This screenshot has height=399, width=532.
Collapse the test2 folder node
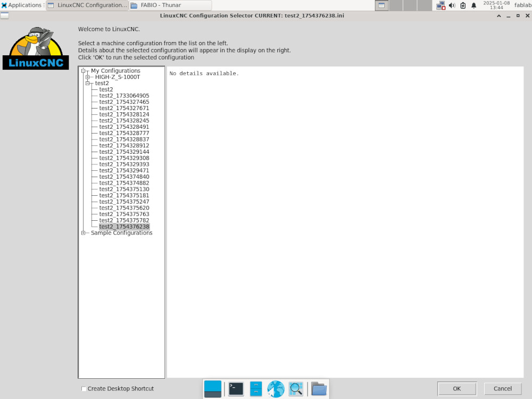pos(88,83)
